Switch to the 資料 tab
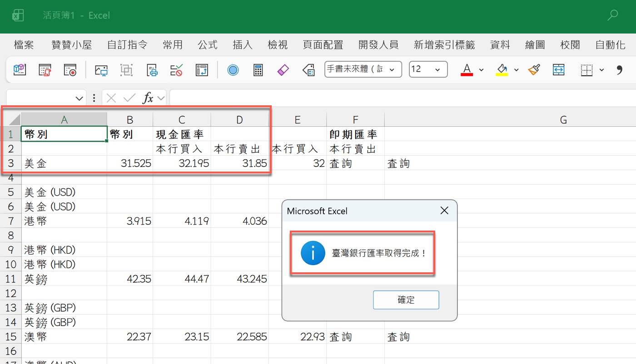This screenshot has height=364, width=636. [500, 44]
